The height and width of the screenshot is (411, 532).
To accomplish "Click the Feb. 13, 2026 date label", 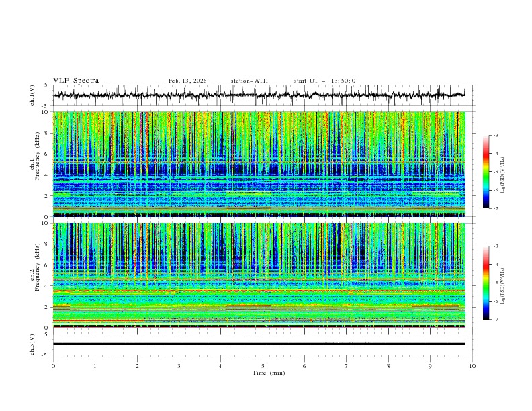I will [x=187, y=81].
